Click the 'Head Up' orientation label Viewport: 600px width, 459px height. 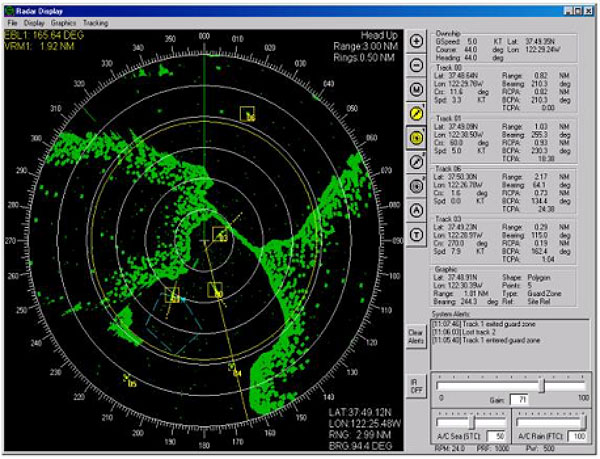click(x=379, y=36)
